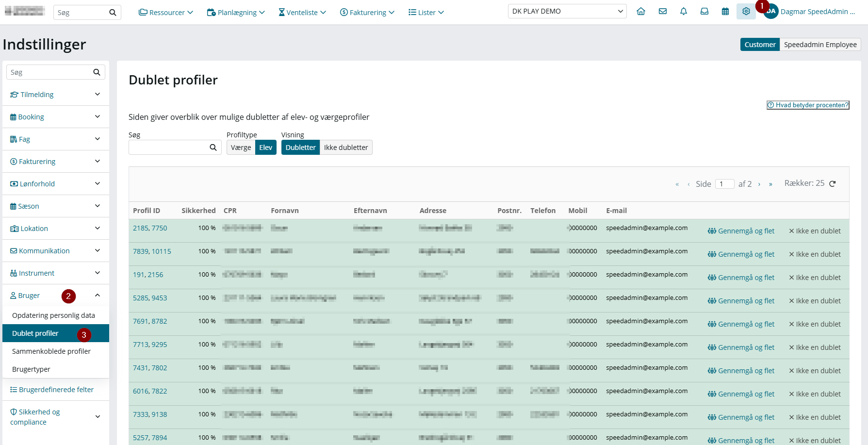Click the page number input field
The width and height of the screenshot is (868, 445).
725,184
